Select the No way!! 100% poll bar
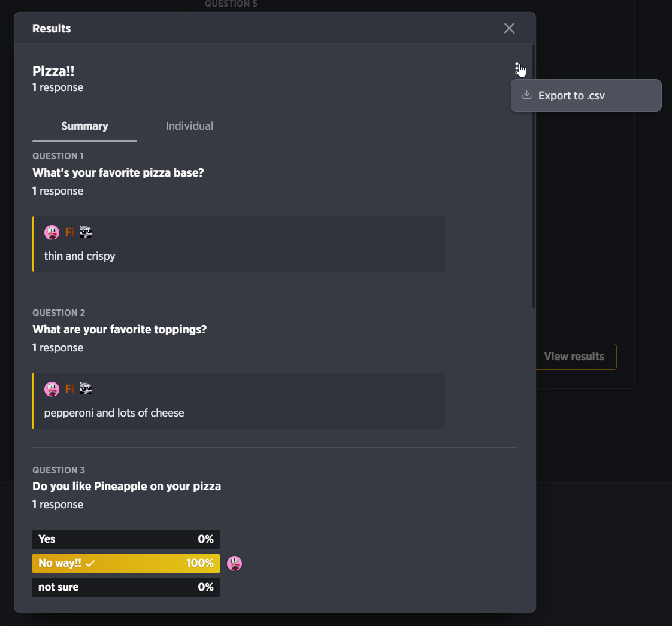This screenshot has height=626, width=672. pyautogui.click(x=126, y=564)
